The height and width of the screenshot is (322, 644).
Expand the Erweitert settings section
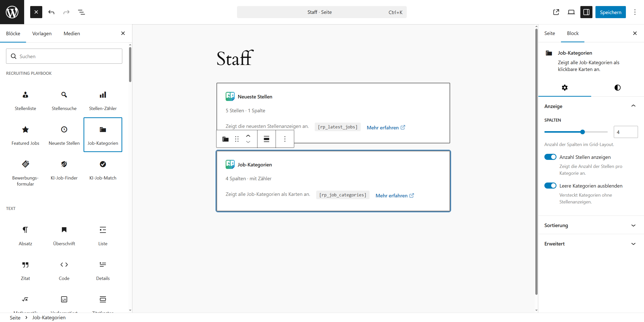pos(633,243)
